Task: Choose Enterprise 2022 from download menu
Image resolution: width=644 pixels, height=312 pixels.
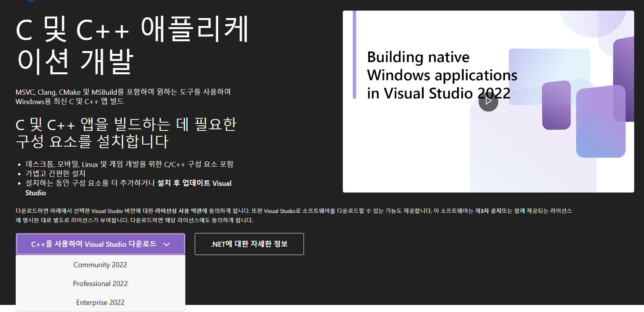Action: tap(101, 303)
